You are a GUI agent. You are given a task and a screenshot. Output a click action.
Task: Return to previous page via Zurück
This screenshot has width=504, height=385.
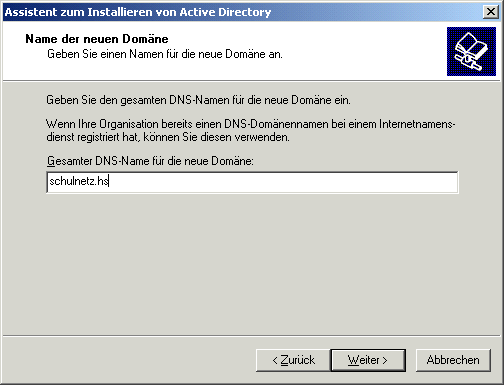pyautogui.click(x=293, y=360)
